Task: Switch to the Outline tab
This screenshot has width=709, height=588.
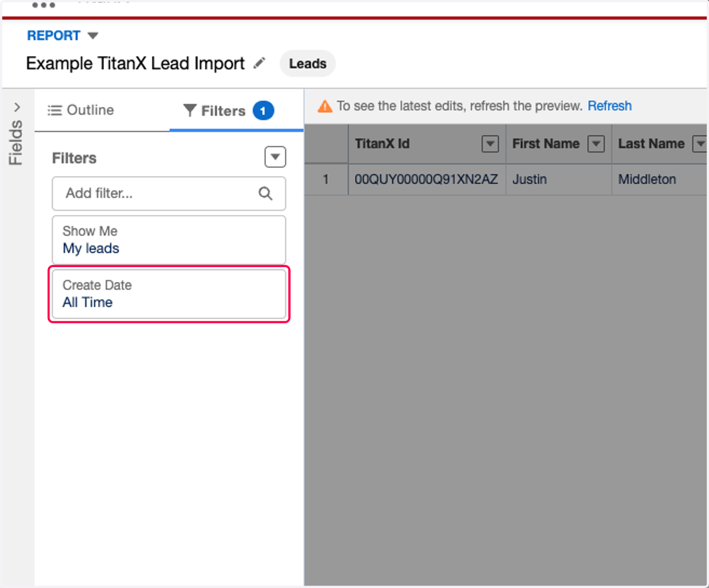Action: click(x=81, y=110)
